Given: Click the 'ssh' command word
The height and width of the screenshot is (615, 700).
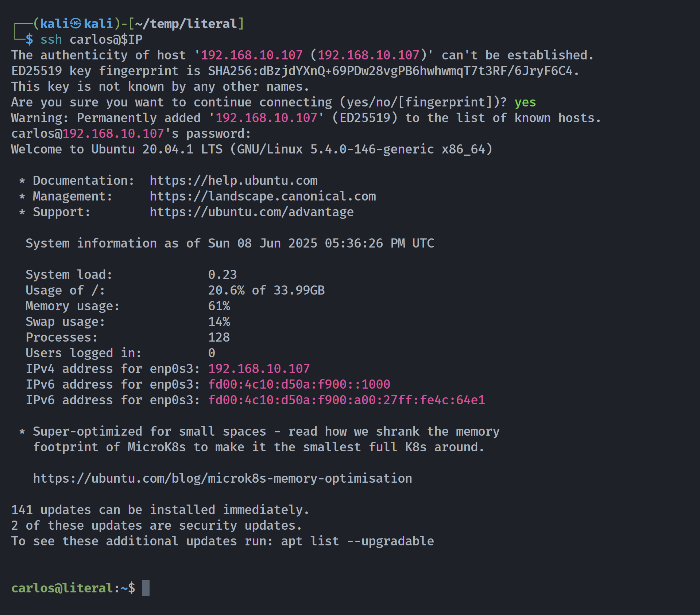Looking at the screenshot, I should point(51,39).
